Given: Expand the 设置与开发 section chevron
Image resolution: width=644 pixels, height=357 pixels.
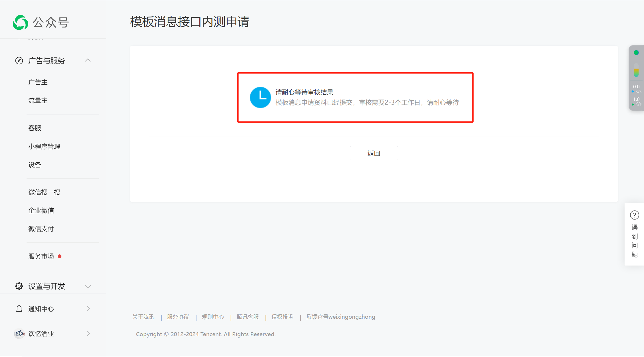Looking at the screenshot, I should coord(88,286).
